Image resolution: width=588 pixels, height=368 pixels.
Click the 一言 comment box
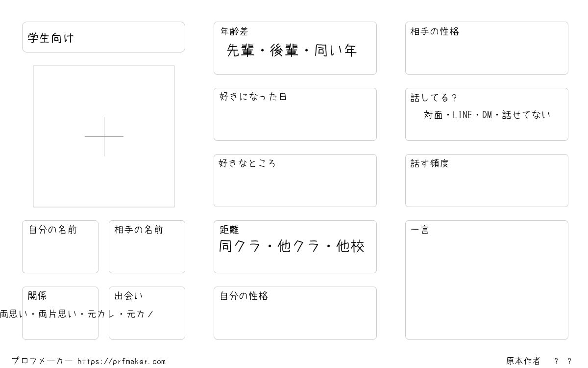click(x=487, y=280)
